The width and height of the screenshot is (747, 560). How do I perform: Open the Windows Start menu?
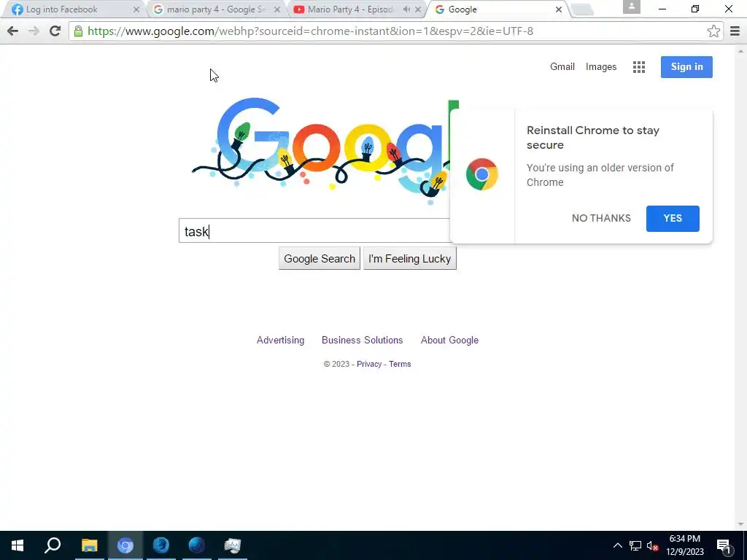pyautogui.click(x=18, y=545)
